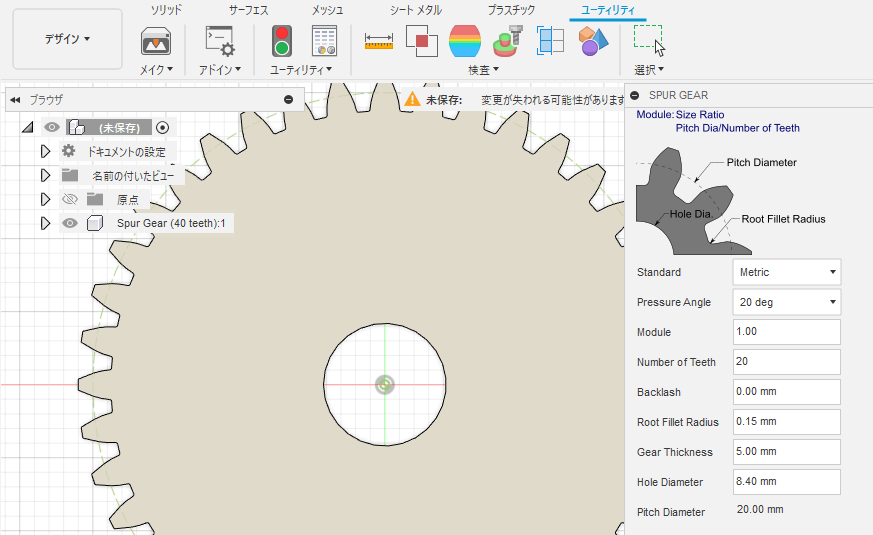
Task: Click the Gear Thickness 5.00 mm field
Action: tap(786, 452)
